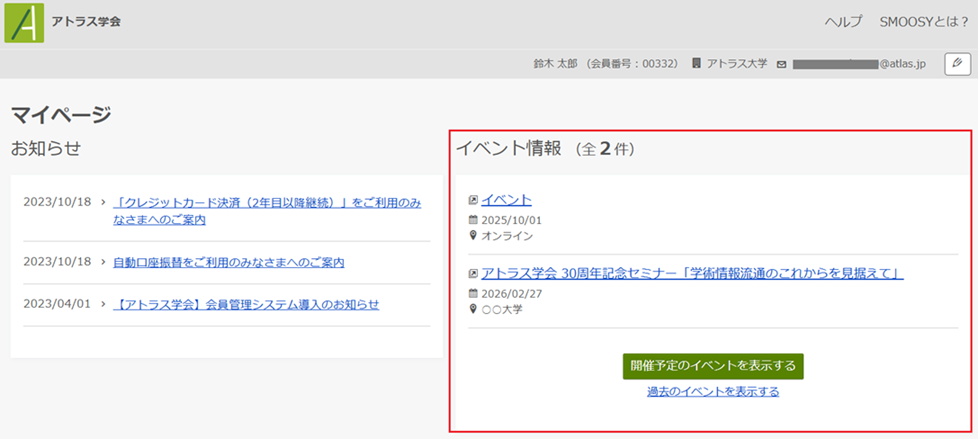Open the 30周年記念セミナー event link
Screen dimensions: 978x439
pyautogui.click(x=692, y=274)
